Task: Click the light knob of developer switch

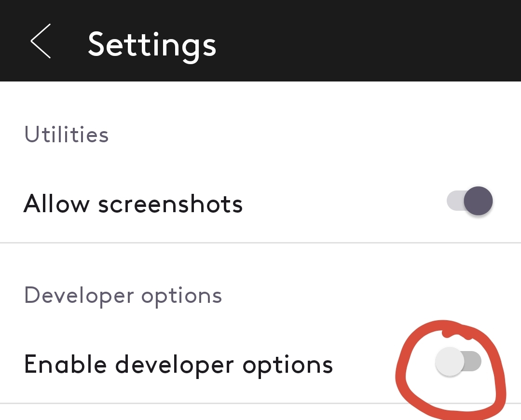Action: 450,361
